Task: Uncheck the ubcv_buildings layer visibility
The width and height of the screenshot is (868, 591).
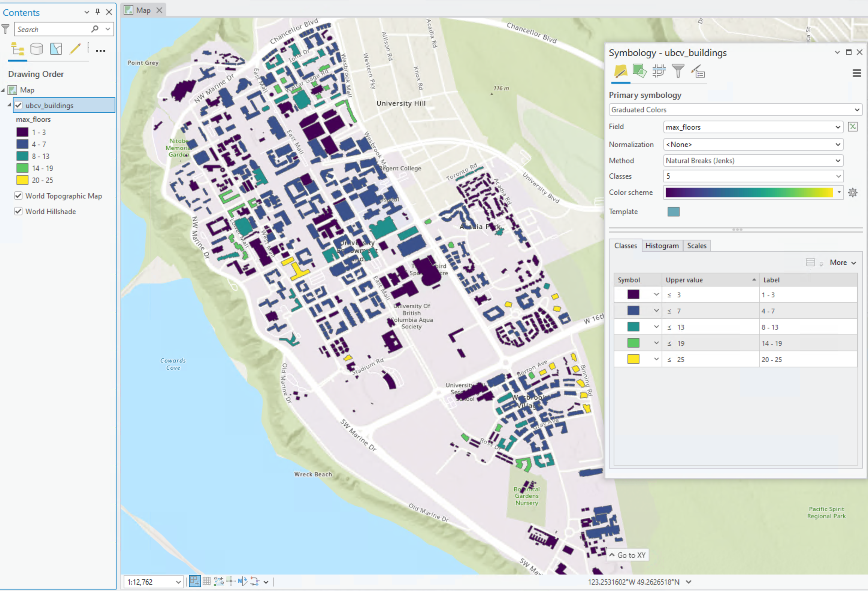Action: click(18, 106)
